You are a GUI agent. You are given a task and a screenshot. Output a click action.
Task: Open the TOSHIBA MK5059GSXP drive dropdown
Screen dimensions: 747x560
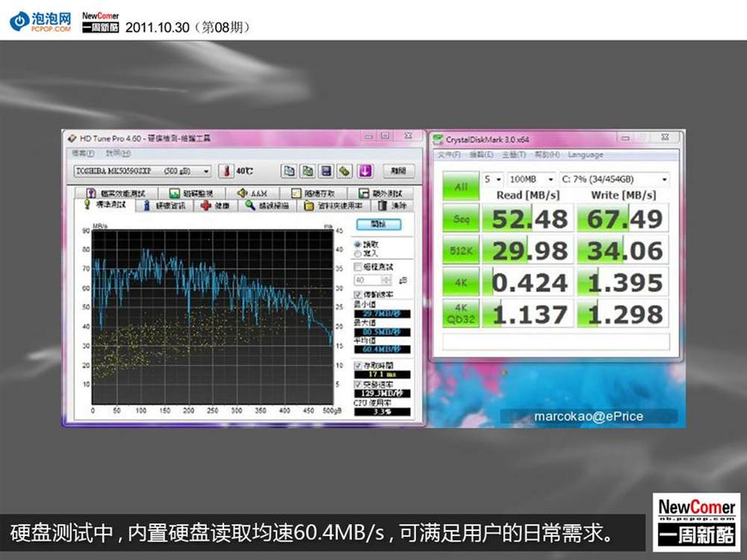coord(143,171)
